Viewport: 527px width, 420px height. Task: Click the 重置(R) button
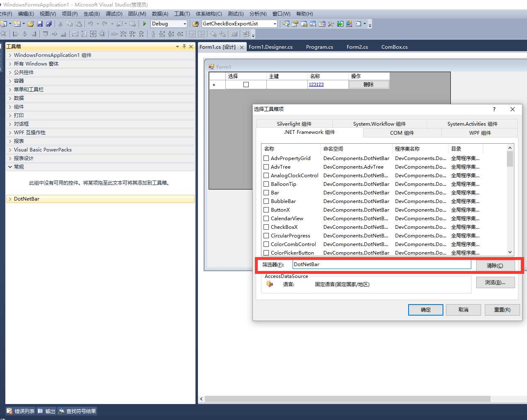502,310
